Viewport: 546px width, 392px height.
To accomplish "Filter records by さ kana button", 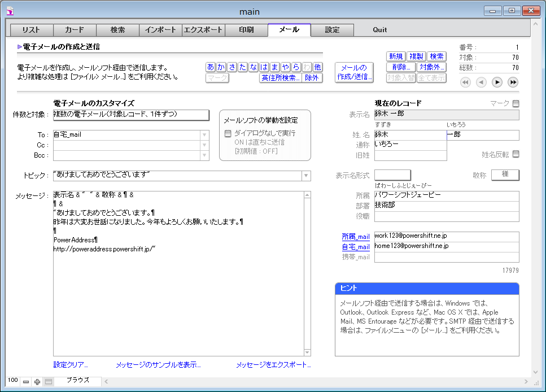I will (x=232, y=67).
